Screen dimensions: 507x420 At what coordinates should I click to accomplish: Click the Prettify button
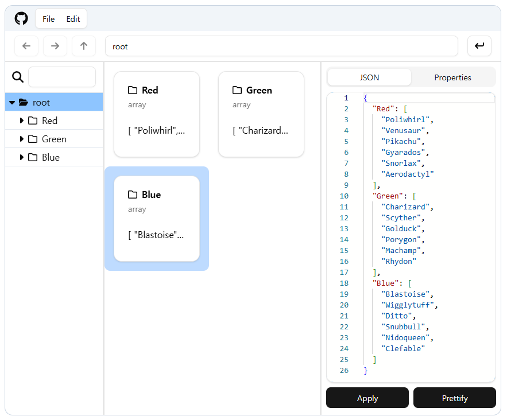point(454,398)
